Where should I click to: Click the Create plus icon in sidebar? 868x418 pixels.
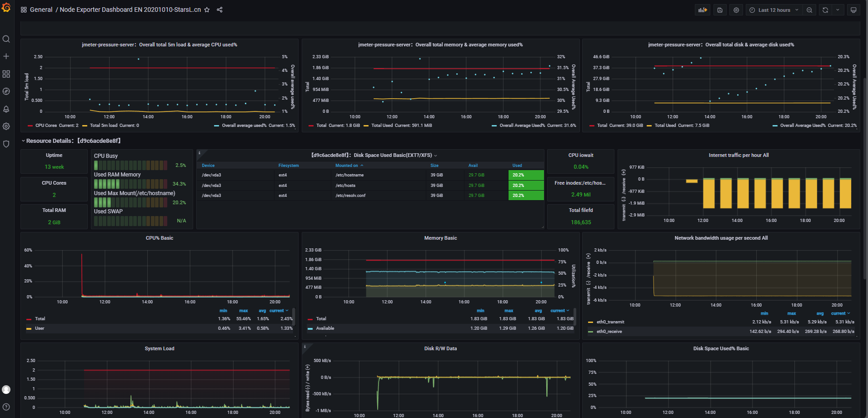coord(6,56)
